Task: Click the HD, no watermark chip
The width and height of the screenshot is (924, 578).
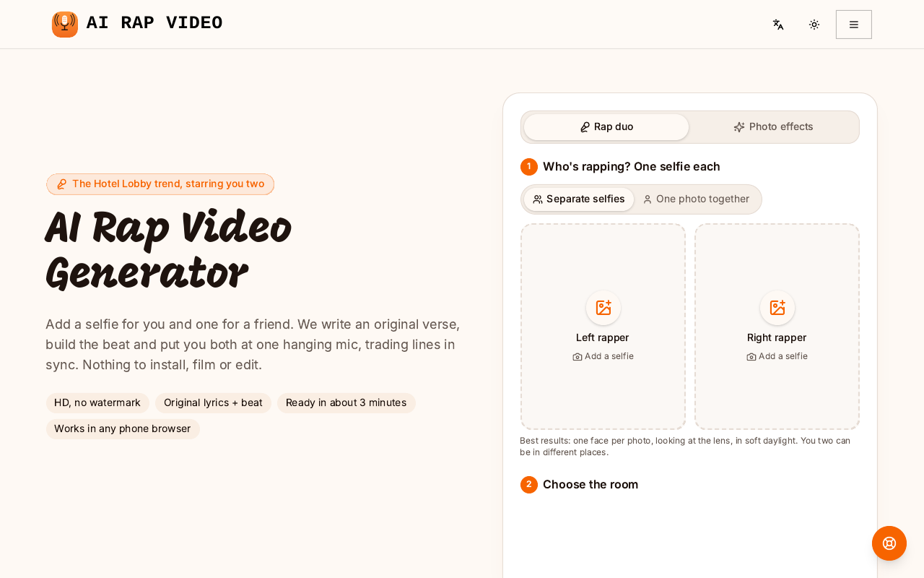Action: (x=97, y=403)
